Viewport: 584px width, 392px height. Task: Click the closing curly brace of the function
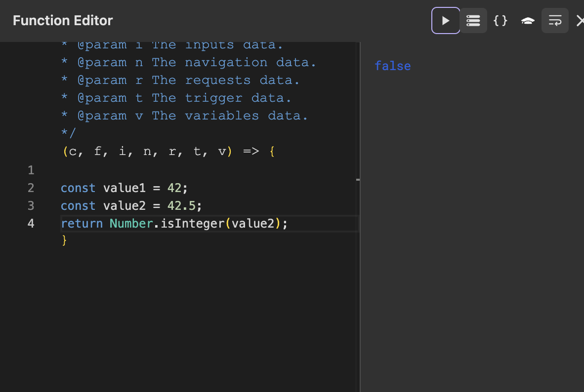click(x=64, y=240)
